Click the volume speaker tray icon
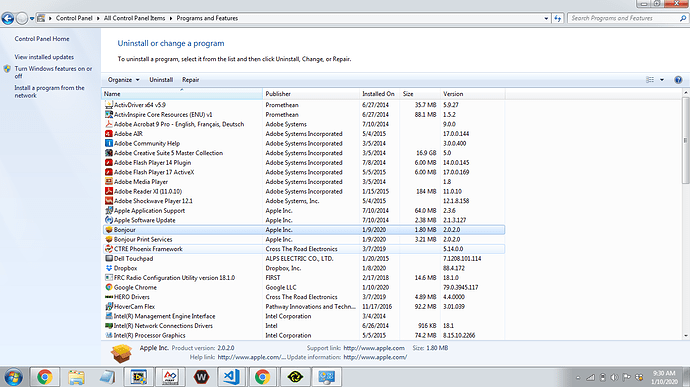The width and height of the screenshot is (690, 387). click(614, 377)
